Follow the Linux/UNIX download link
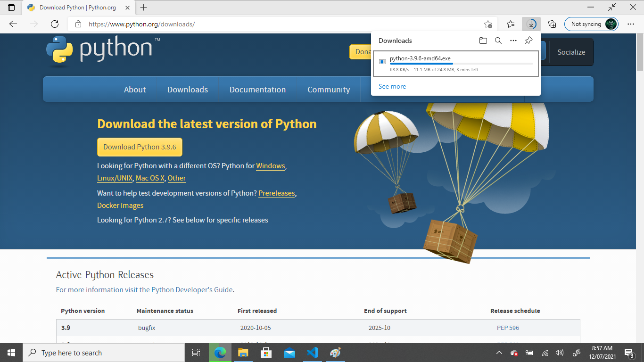This screenshot has height=362, width=644. pos(115,178)
